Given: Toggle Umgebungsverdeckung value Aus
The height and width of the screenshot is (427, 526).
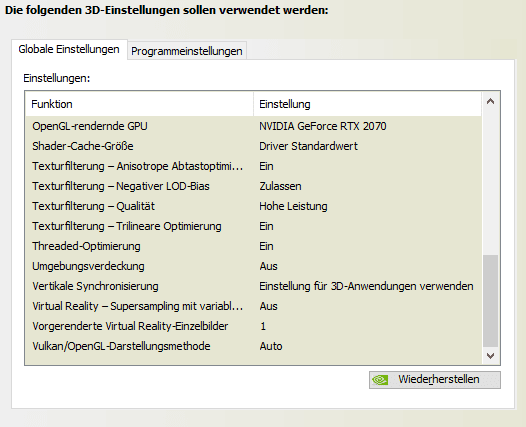Looking at the screenshot, I should 268,266.
